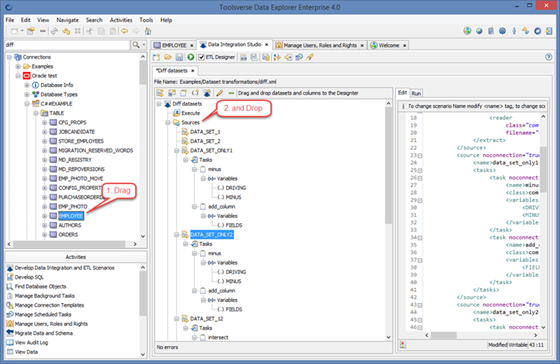Select the intersect task node
560x364 pixels.
(218, 337)
